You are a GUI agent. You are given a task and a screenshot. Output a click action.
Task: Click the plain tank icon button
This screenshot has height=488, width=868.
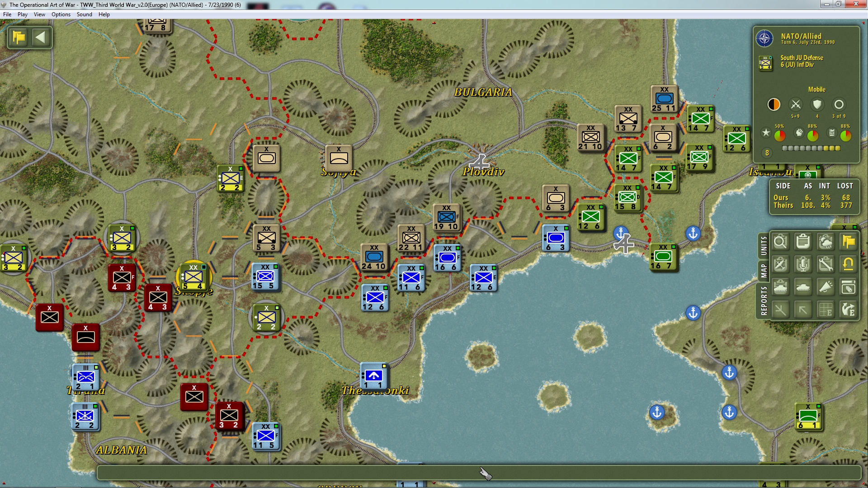click(x=803, y=287)
